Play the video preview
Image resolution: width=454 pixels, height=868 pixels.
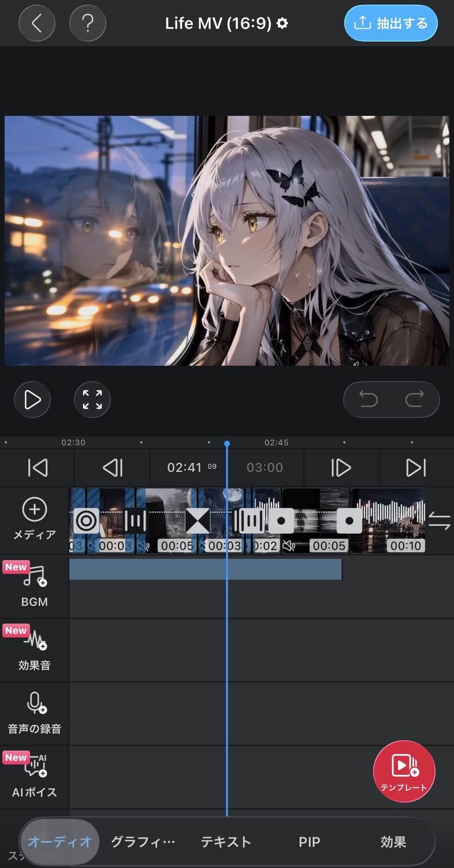pos(32,400)
